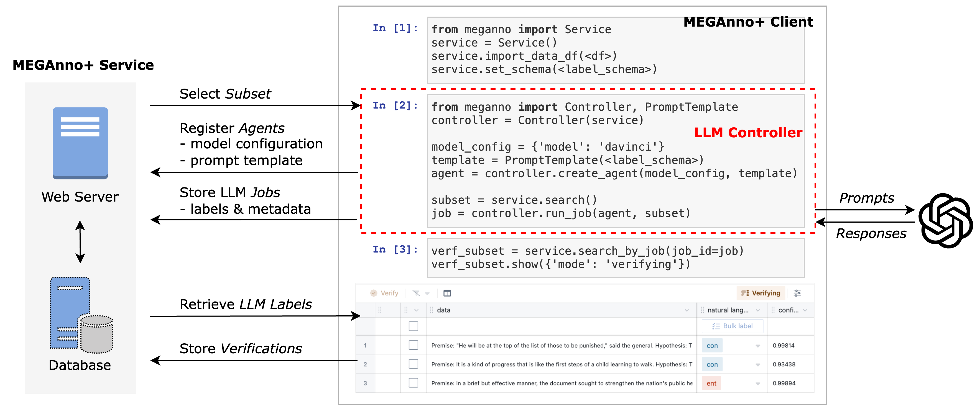Tick the checkbox for row 2
Viewport: 980px width, 412px height.
tap(413, 364)
